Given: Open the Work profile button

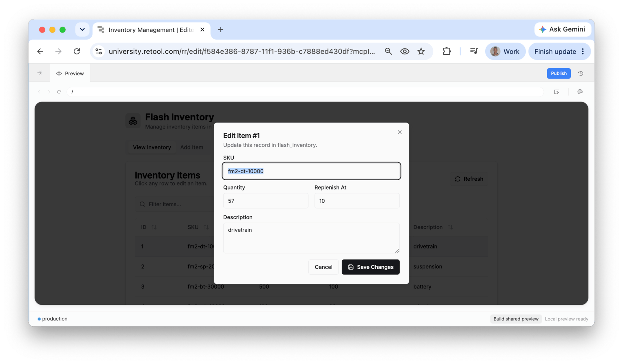Looking at the screenshot, I should pos(505,52).
